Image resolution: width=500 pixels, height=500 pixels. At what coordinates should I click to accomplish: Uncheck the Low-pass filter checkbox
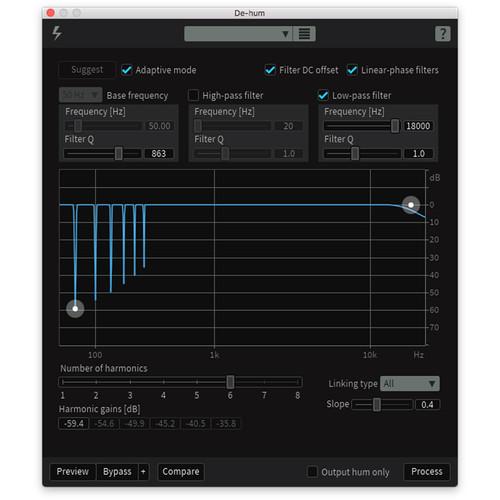323,95
